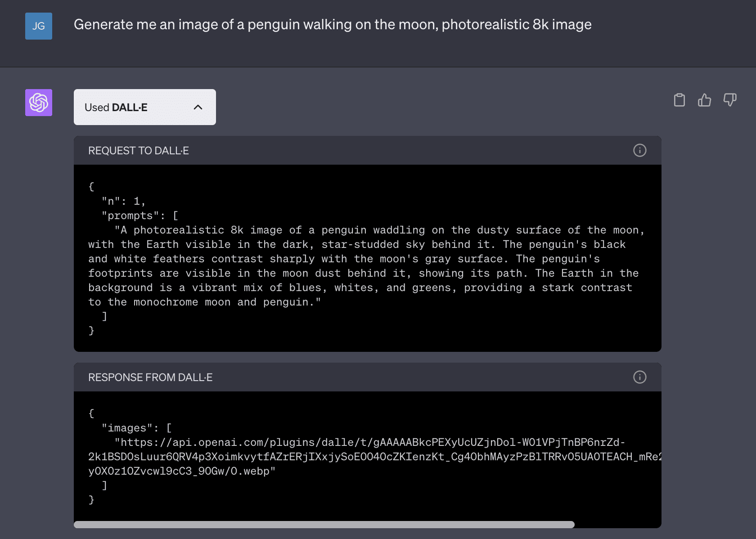The width and height of the screenshot is (756, 539).
Task: Give the response a thumbs down
Action: pyautogui.click(x=730, y=100)
